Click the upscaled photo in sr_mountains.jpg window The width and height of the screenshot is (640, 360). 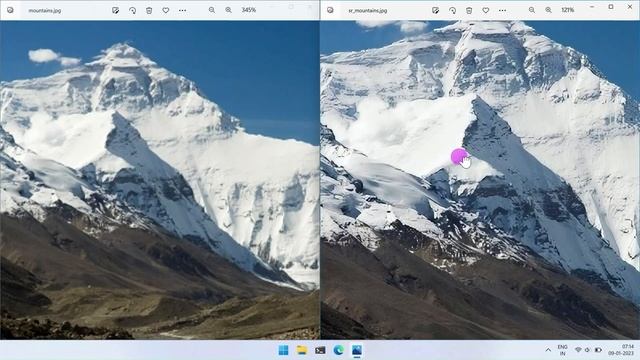480,180
